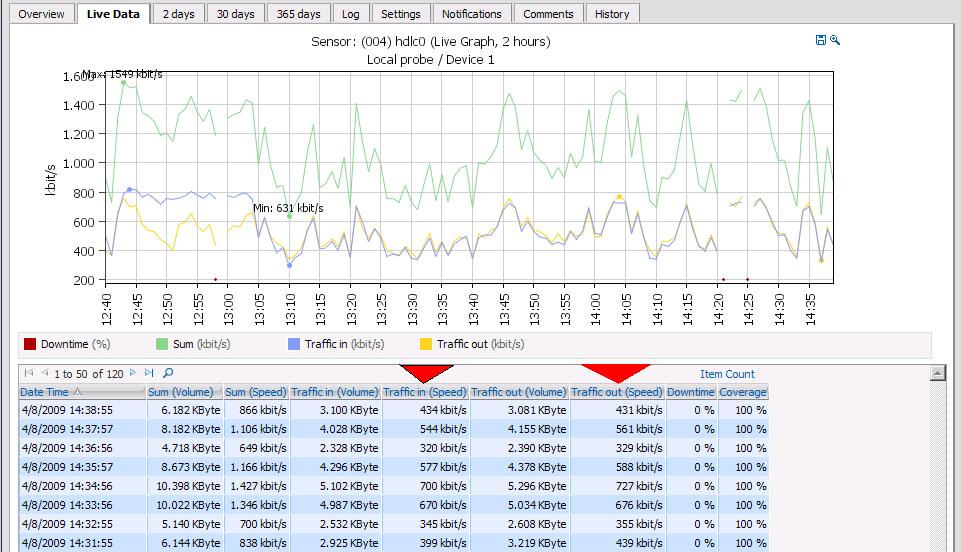The image size is (961, 552).
Task: Go to next page of table results
Action: (134, 374)
